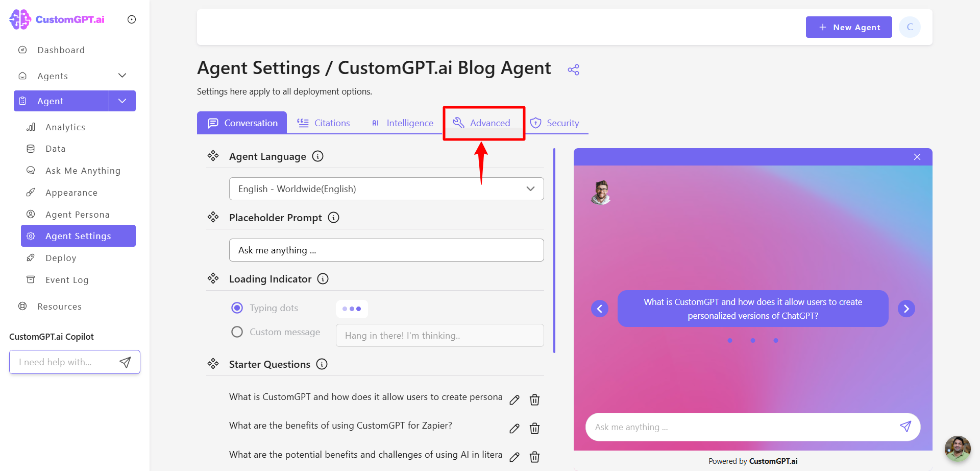Switch to the Security tab
Viewport: 980px width, 471px height.
(555, 123)
